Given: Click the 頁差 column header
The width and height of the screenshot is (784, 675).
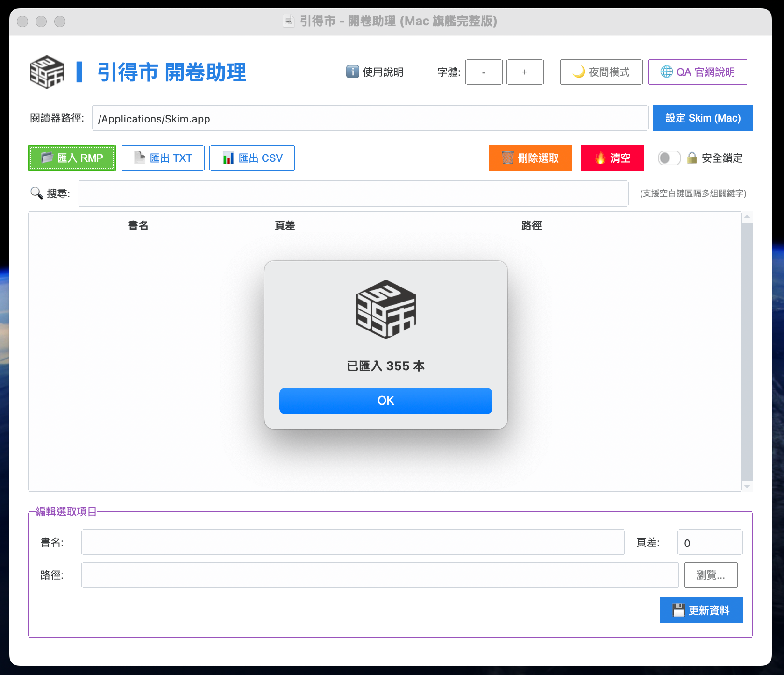Looking at the screenshot, I should pos(285,225).
